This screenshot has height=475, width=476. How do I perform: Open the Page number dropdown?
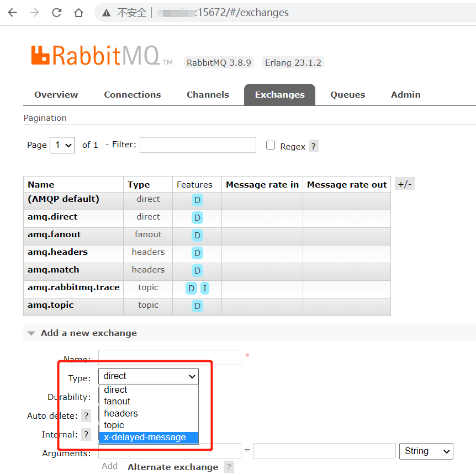(62, 145)
